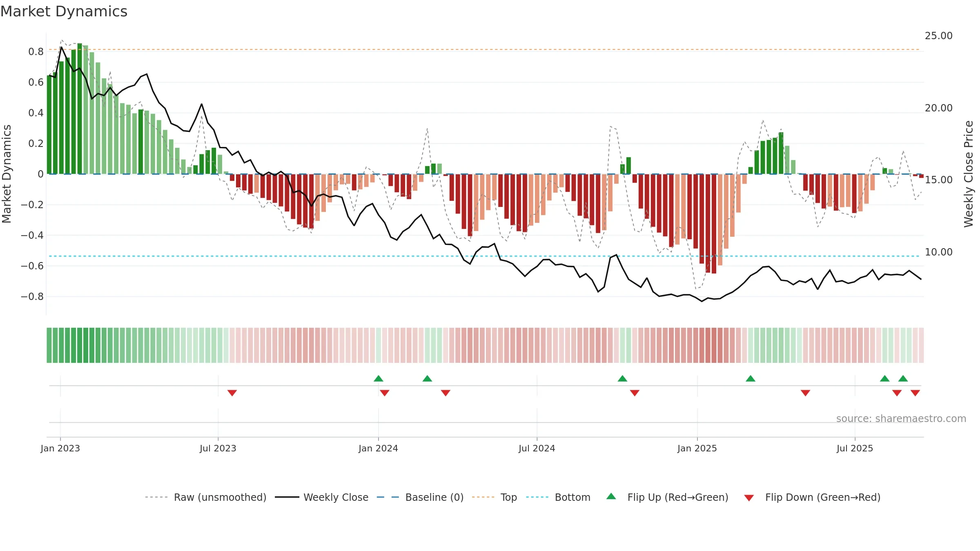Click the red Flip Down triangle icon in legend
Image resolution: width=980 pixels, height=551 pixels.
749,498
